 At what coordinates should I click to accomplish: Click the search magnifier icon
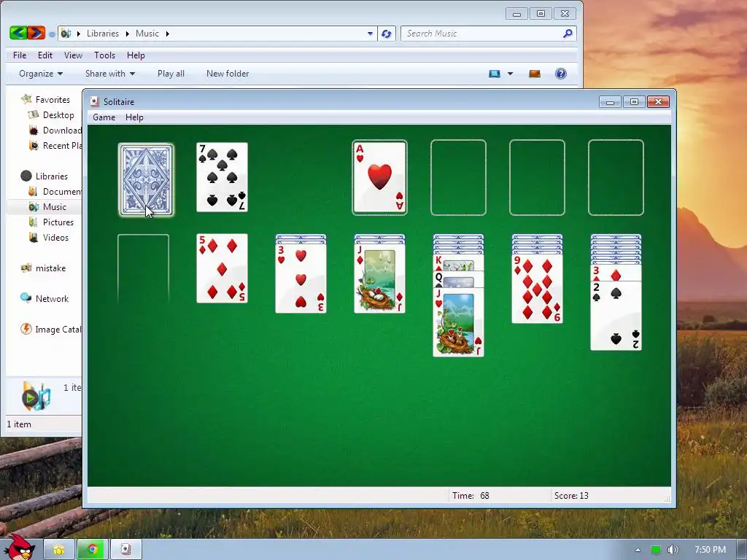click(x=568, y=34)
